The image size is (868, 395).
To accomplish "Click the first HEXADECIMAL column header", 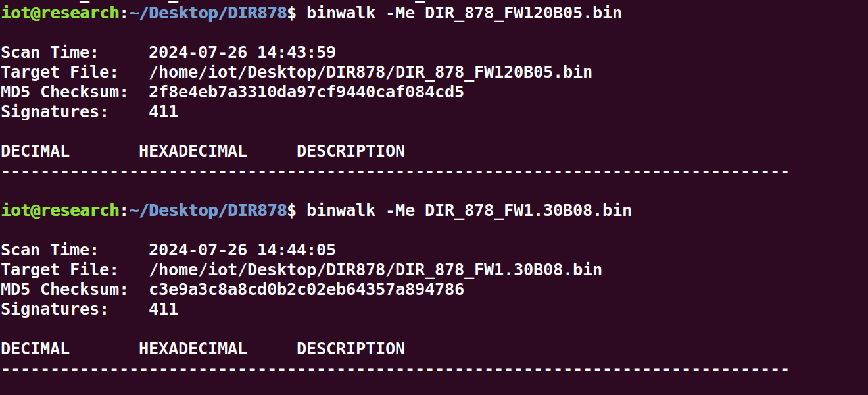I will (x=193, y=151).
